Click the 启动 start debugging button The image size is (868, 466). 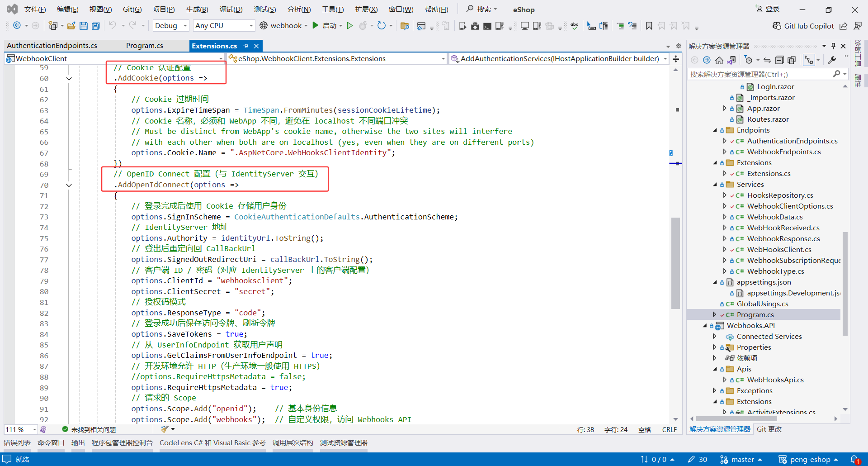tap(327, 26)
